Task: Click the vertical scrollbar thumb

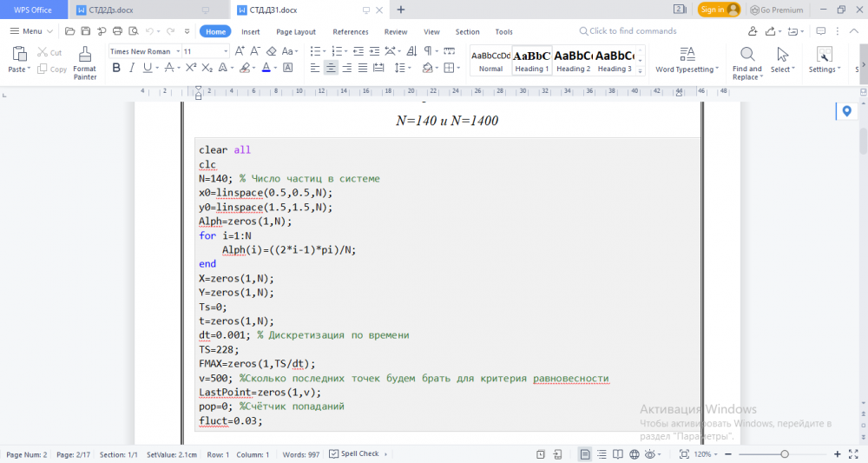Action: point(863,142)
